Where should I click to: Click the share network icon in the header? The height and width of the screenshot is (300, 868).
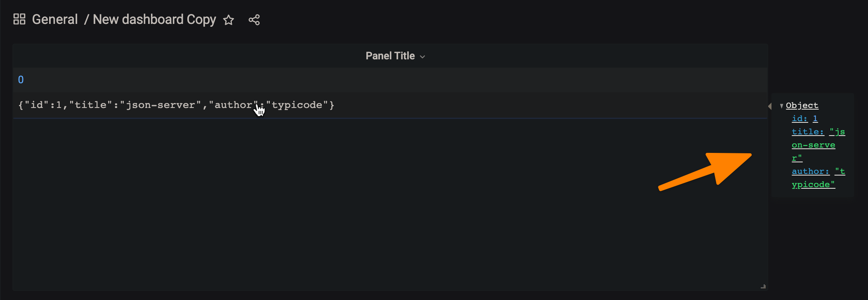[253, 19]
